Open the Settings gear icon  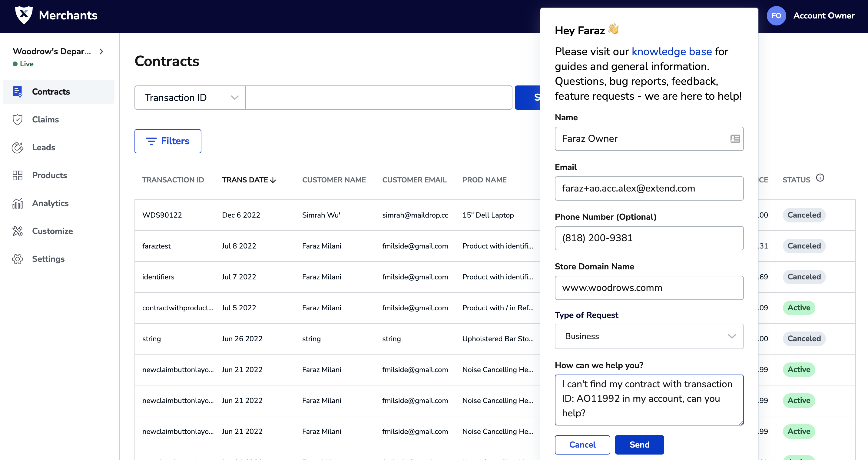pos(18,259)
